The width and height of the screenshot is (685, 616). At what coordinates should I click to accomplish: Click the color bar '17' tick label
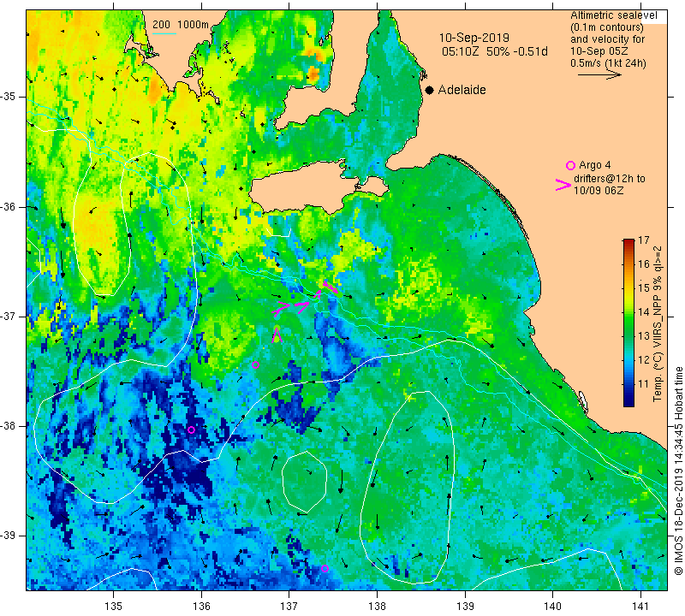(644, 240)
